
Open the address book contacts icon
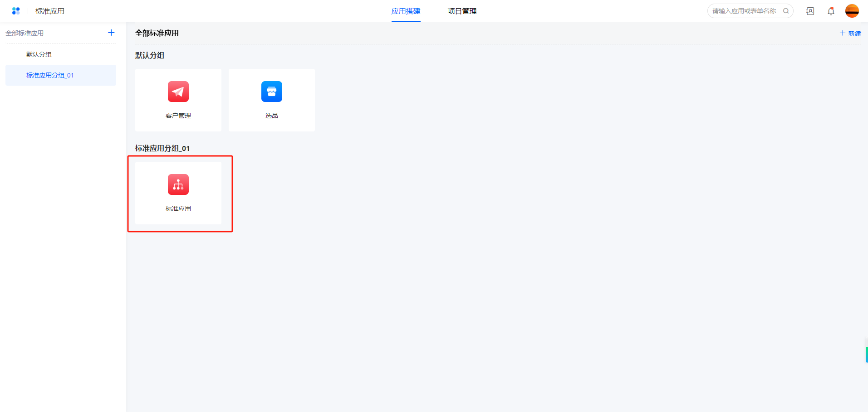point(810,11)
